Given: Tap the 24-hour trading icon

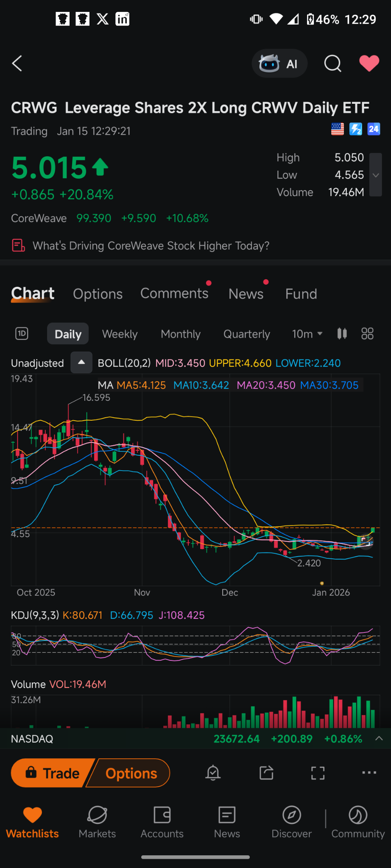Looking at the screenshot, I should (374, 129).
